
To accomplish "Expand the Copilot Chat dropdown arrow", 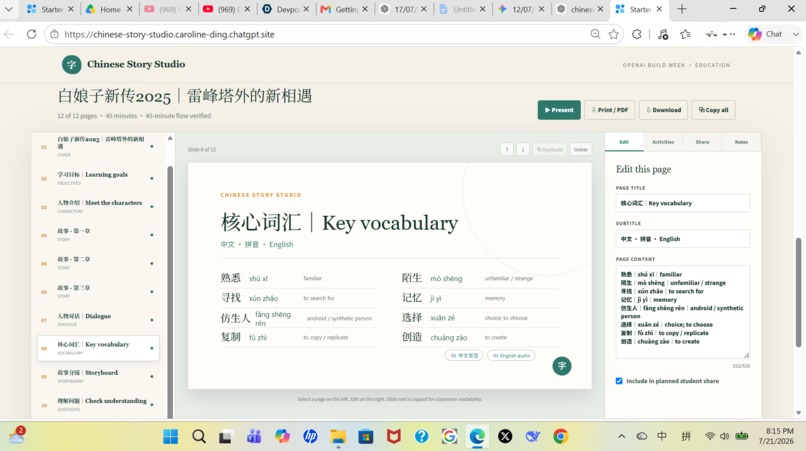I will (x=796, y=34).
